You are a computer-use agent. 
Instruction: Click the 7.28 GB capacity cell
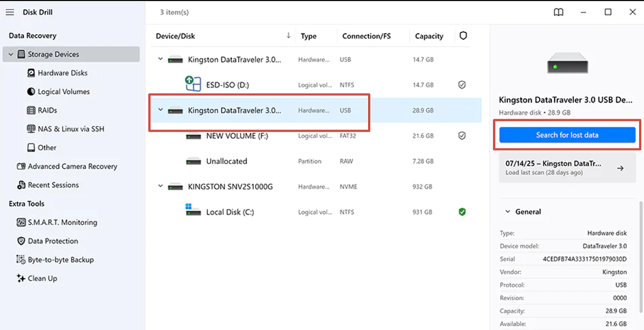423,162
